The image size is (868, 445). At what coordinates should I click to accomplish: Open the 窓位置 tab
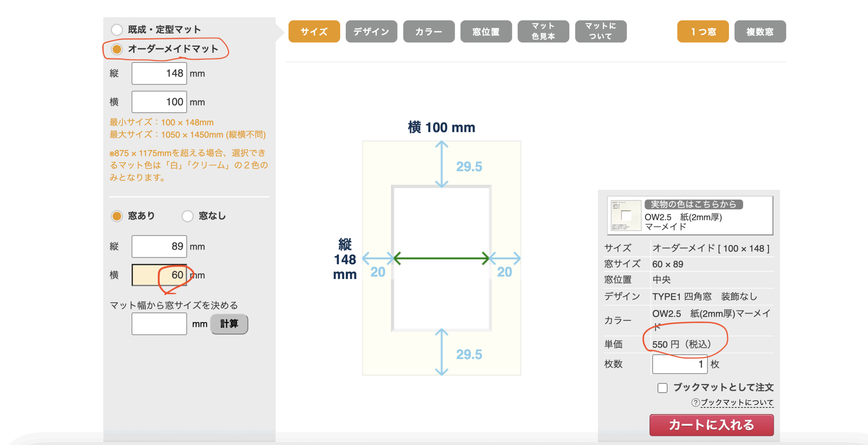click(x=486, y=32)
